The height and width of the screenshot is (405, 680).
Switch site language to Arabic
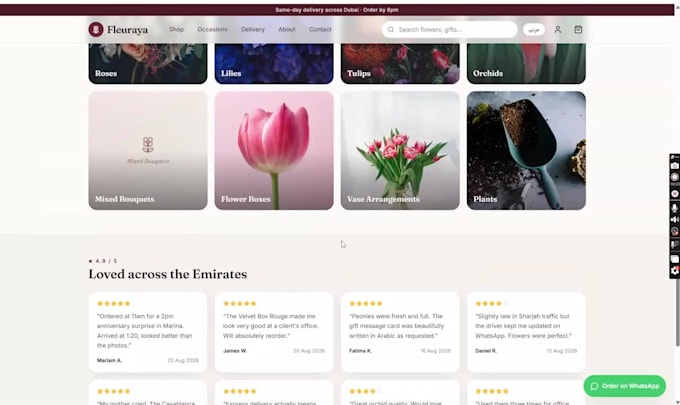533,29
